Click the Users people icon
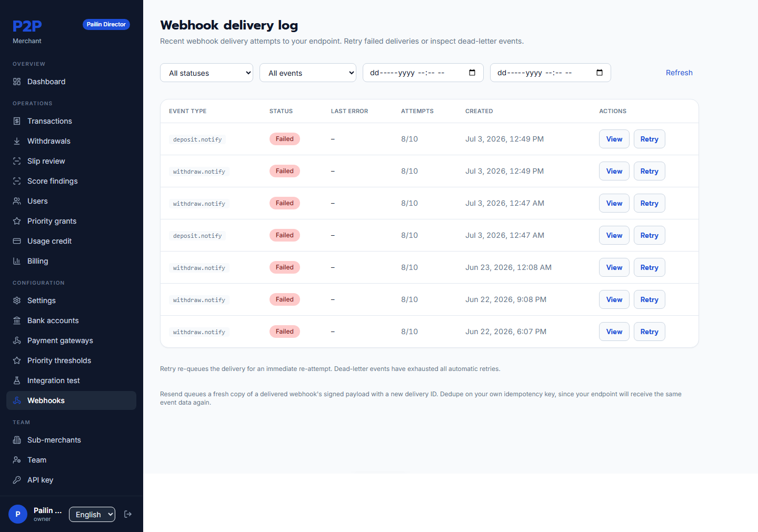The image size is (758, 532). [17, 201]
